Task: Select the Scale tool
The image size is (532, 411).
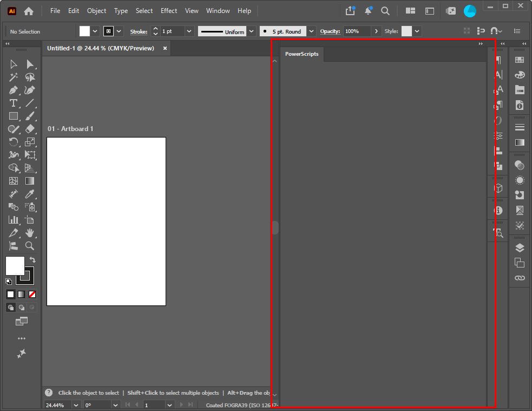Action: click(x=30, y=142)
